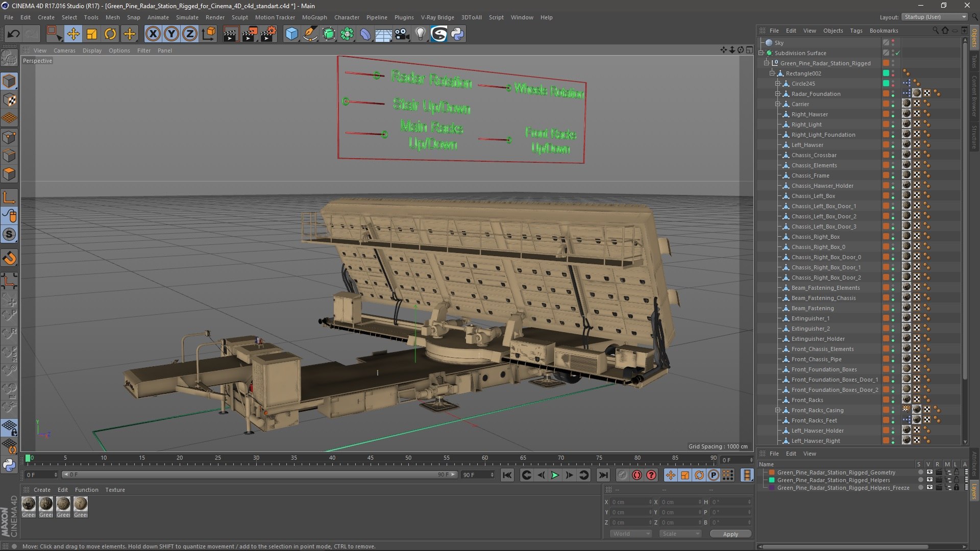Go to start of animation
Image resolution: width=980 pixels, height=551 pixels.
click(507, 475)
